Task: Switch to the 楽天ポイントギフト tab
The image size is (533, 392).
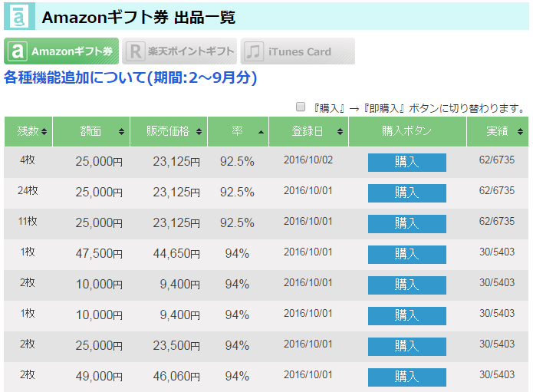Action: click(179, 51)
